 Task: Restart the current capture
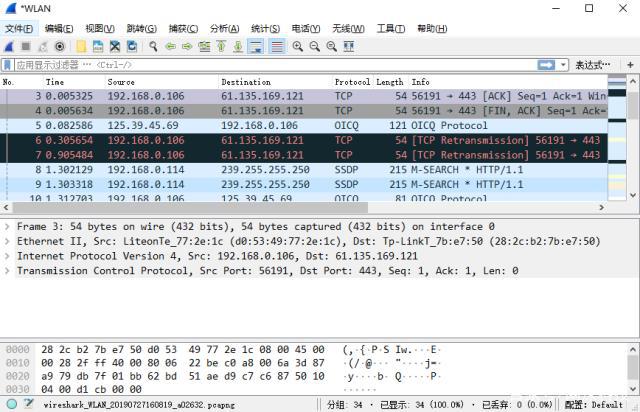[43, 46]
